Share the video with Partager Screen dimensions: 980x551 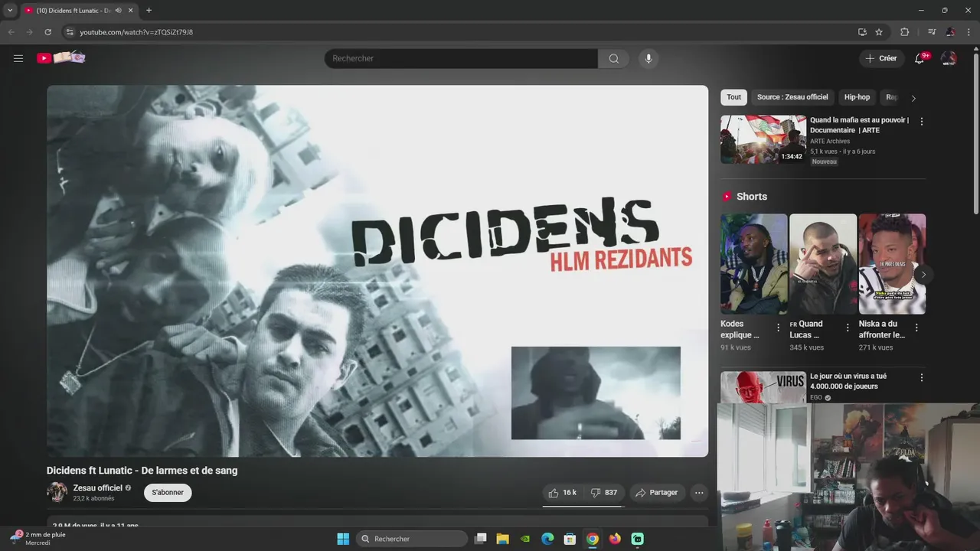656,493
